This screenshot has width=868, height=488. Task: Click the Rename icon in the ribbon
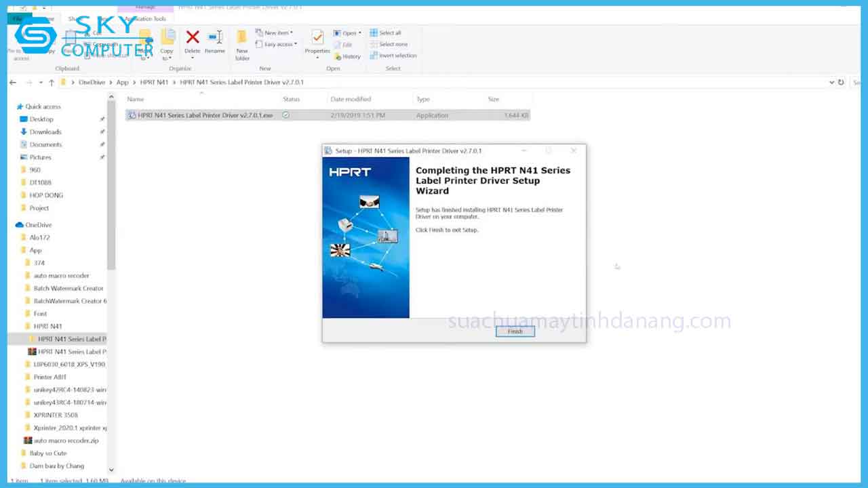215,41
